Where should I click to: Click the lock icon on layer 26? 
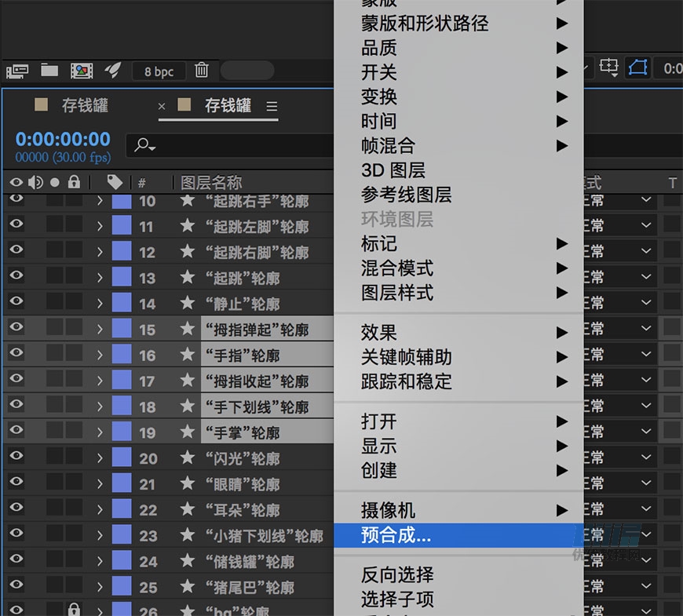click(74, 610)
